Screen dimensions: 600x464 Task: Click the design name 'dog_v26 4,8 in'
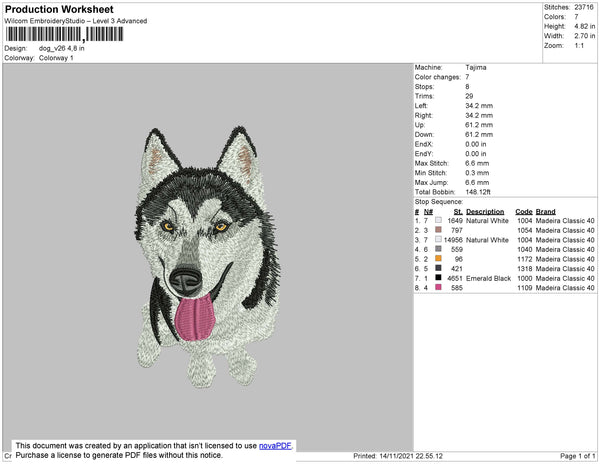(62, 49)
